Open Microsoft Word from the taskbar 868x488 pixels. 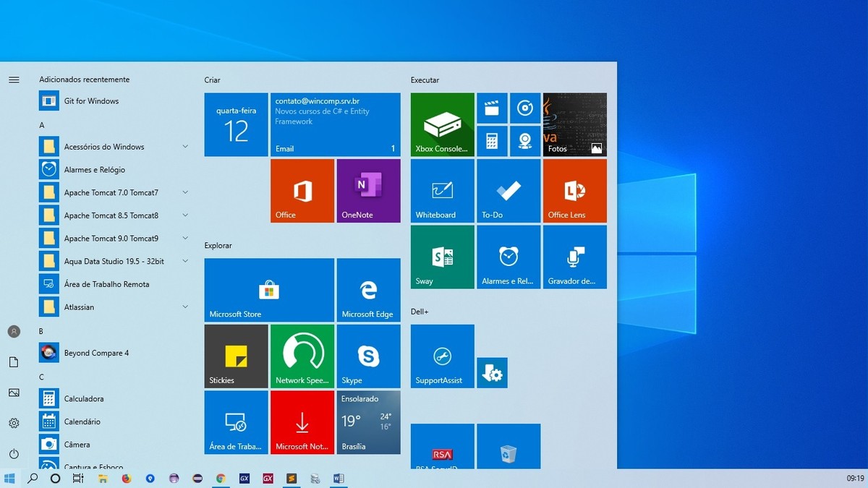point(338,478)
